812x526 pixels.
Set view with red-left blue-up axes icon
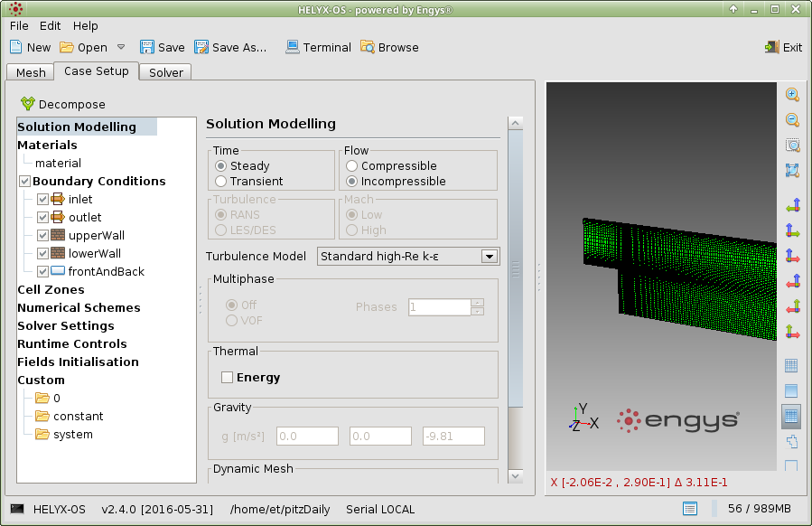click(x=792, y=281)
